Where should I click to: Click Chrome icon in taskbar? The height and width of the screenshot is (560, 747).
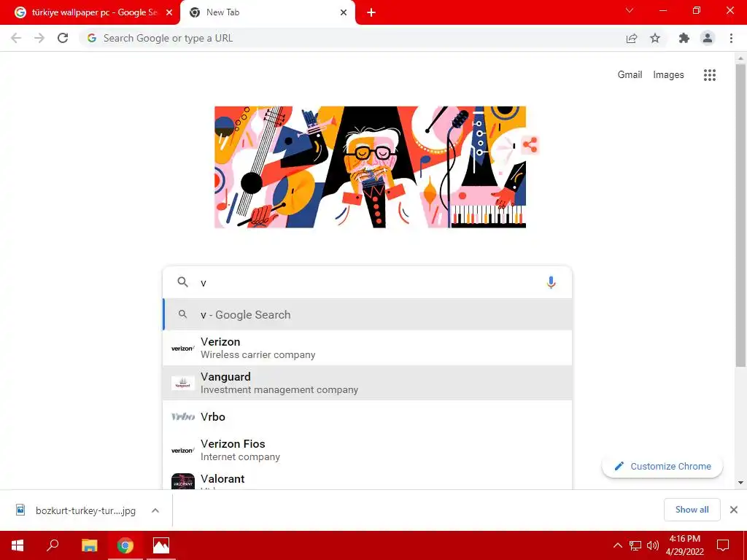(x=125, y=545)
